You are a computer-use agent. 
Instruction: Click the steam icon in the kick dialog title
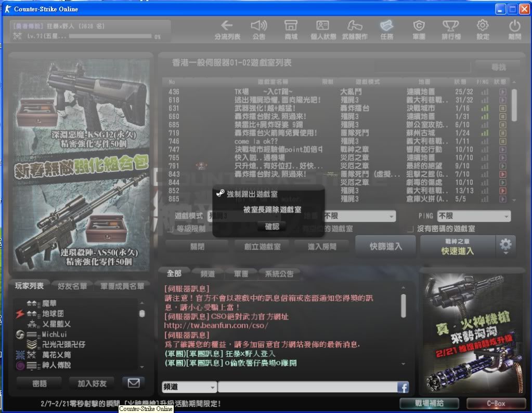tap(220, 193)
